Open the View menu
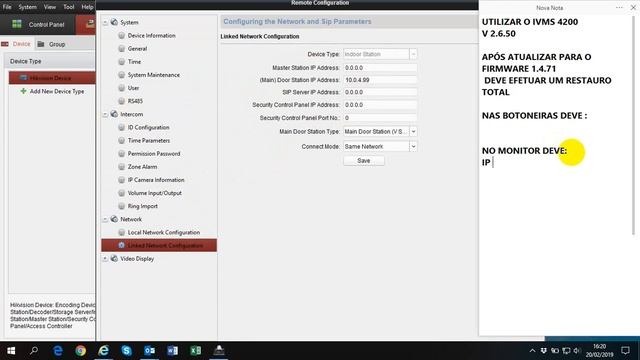Image resolution: width=640 pixels, height=360 pixels. pyautogui.click(x=50, y=7)
